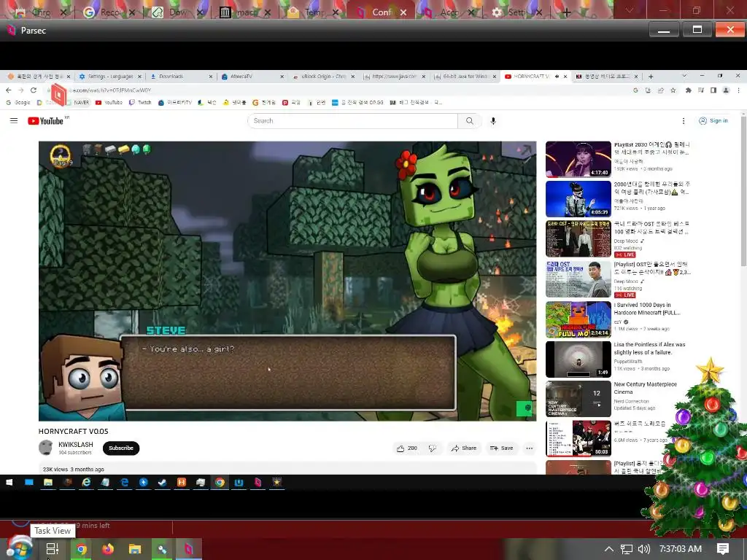Switch to the AfreecaTV tab
The height and width of the screenshot is (560, 747).
tap(252, 76)
